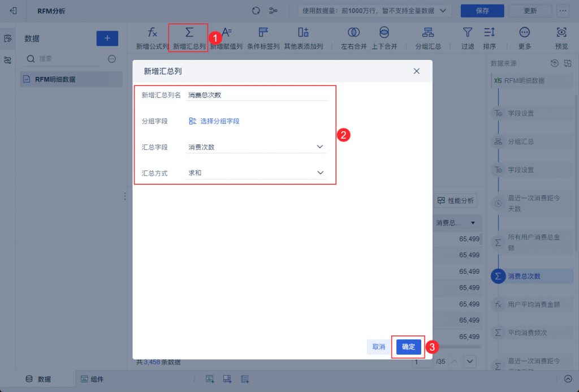
Task: Click the second add-component icon in bottom bar
Action: click(227, 378)
